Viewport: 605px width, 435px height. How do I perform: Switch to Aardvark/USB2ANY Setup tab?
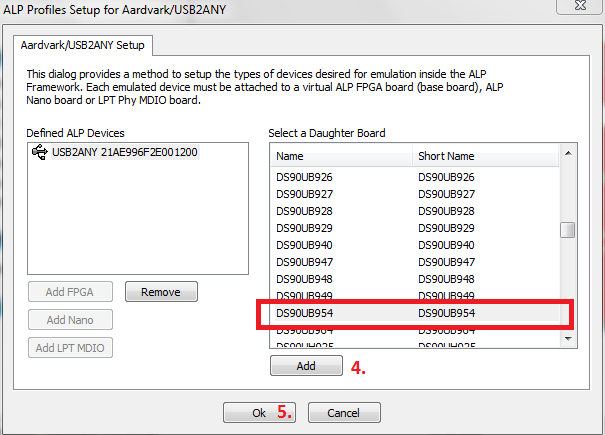click(x=83, y=45)
